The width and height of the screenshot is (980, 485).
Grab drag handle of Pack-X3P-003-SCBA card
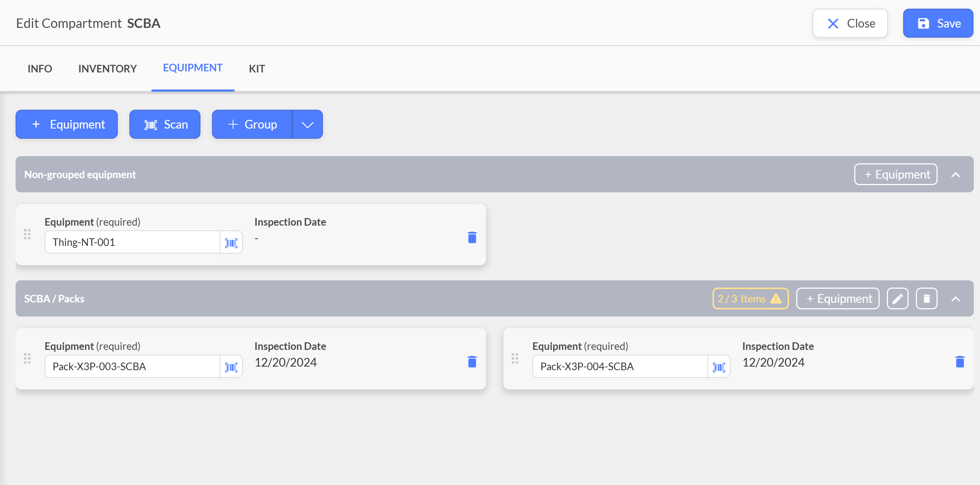(27, 359)
